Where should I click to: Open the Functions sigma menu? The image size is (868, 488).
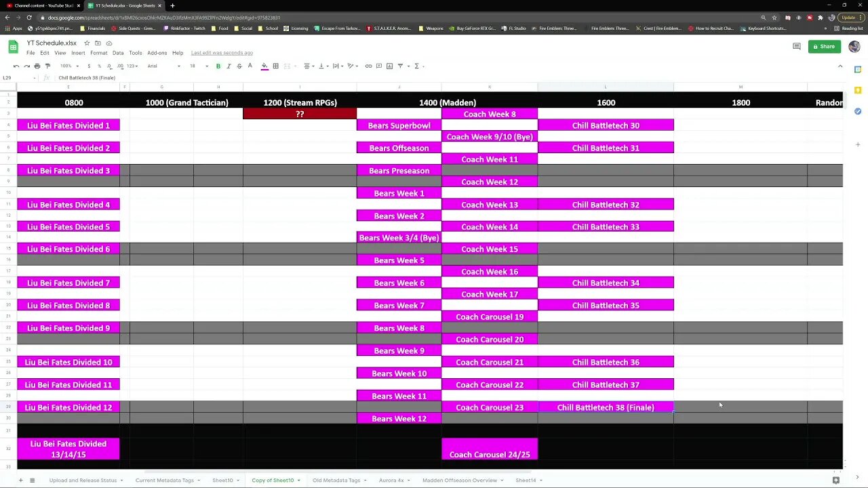[x=418, y=66]
